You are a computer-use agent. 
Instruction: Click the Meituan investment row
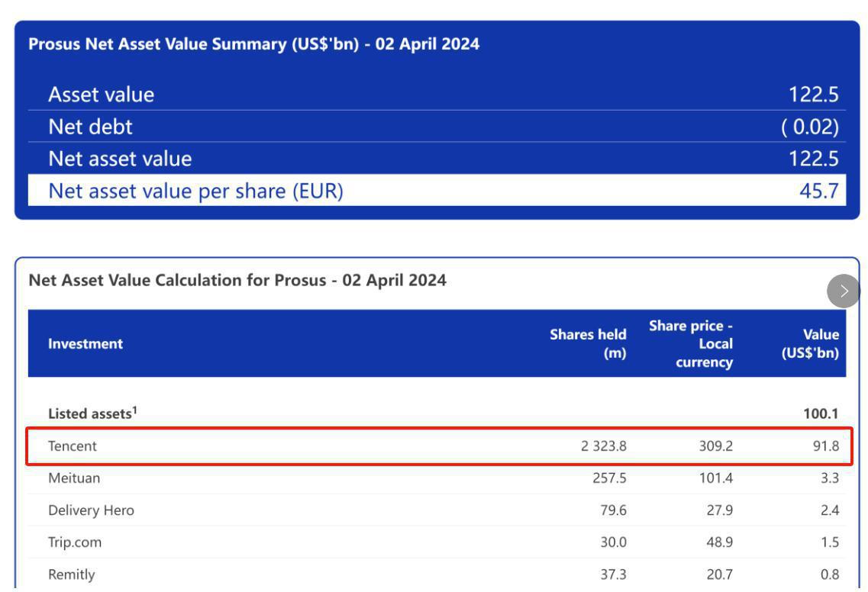pyautogui.click(x=437, y=478)
